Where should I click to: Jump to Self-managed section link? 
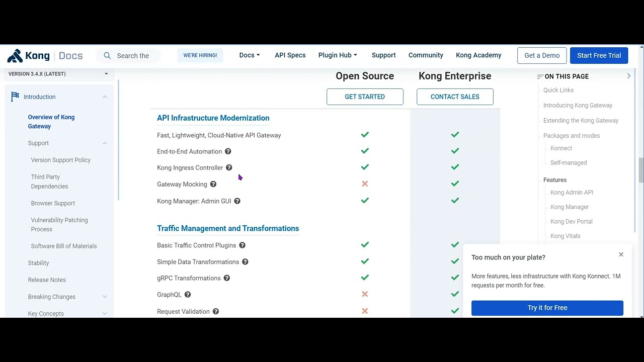click(x=569, y=163)
